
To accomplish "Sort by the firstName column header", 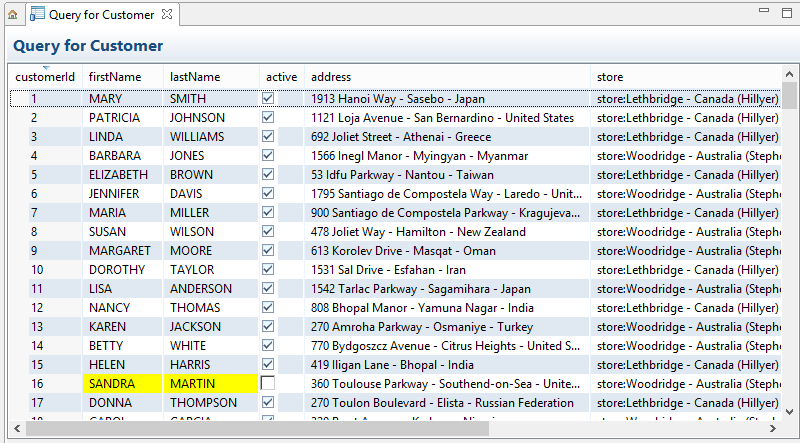I will (x=115, y=77).
